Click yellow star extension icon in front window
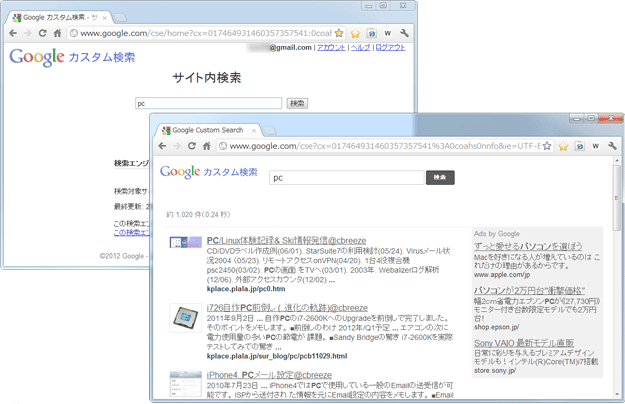Screen dimensions: 625x404 [563, 146]
